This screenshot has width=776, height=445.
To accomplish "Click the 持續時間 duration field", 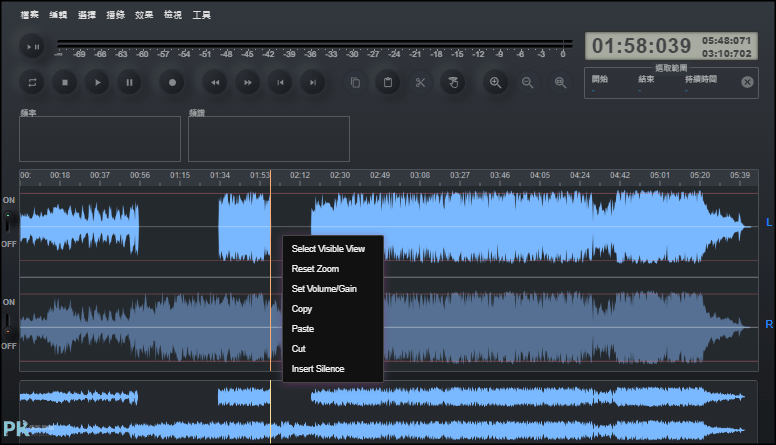I will [x=701, y=84].
